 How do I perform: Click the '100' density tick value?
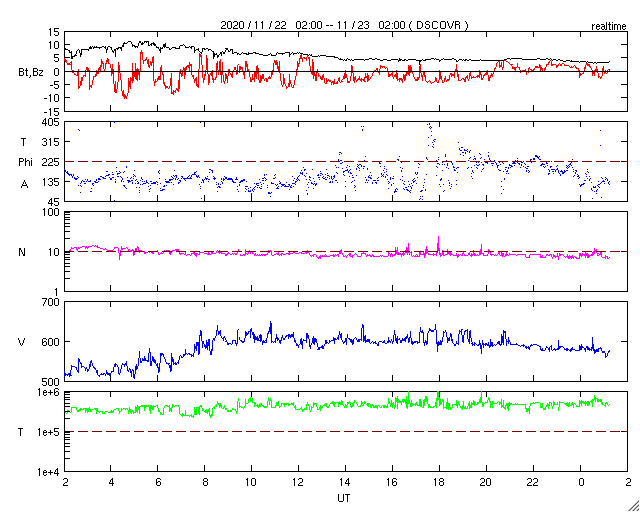click(51, 213)
